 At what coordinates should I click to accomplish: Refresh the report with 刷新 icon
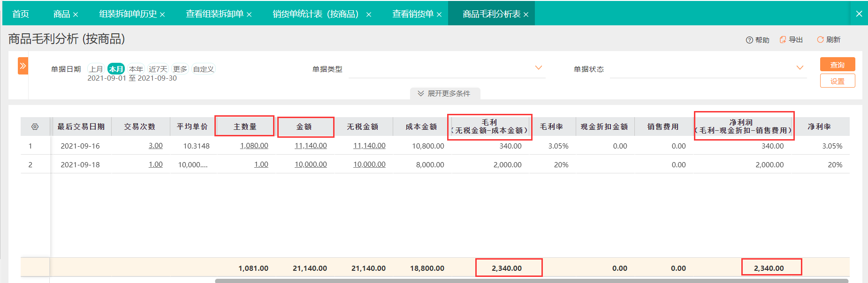point(820,40)
